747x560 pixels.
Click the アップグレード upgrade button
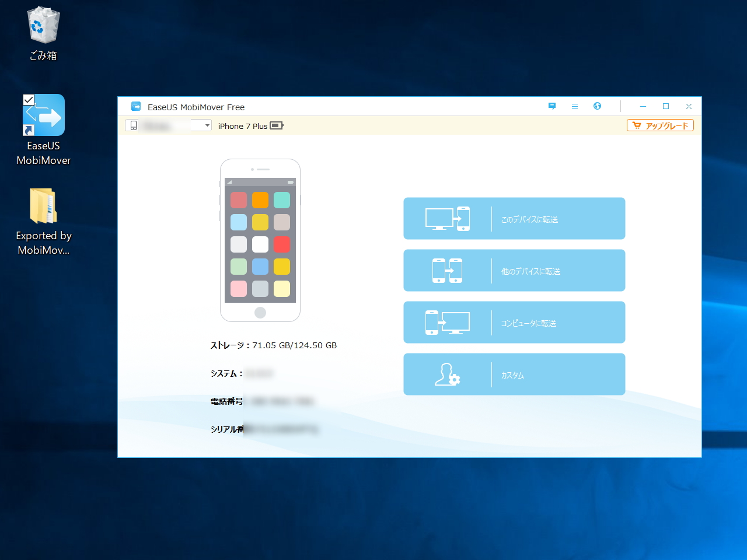coord(660,125)
